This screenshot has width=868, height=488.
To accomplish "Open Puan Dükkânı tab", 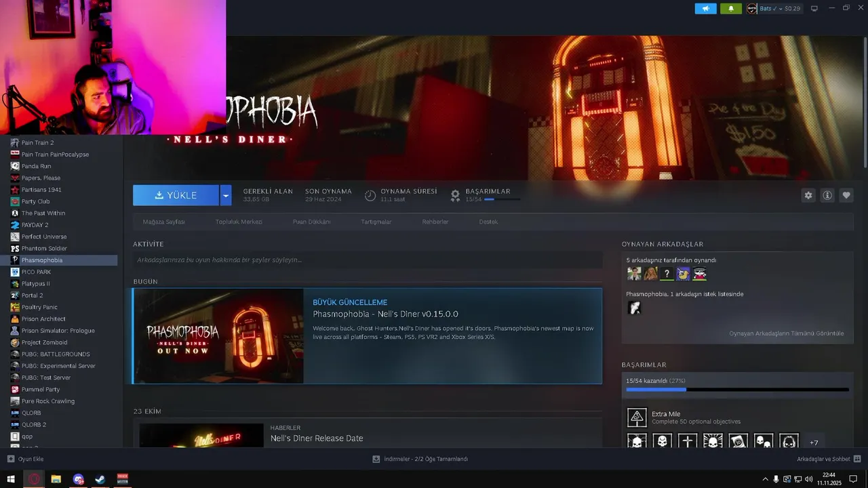I will (311, 222).
